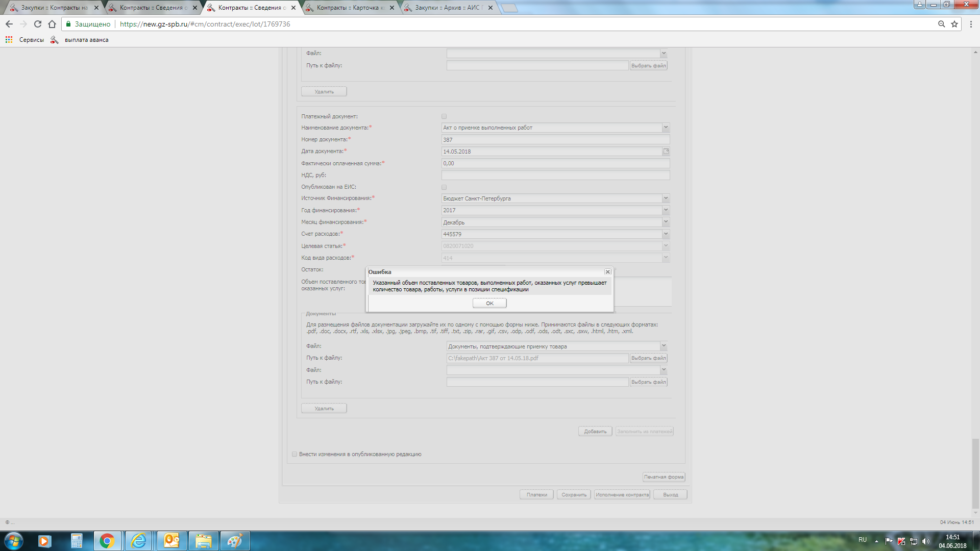
Task: Reload the page
Action: click(38, 24)
